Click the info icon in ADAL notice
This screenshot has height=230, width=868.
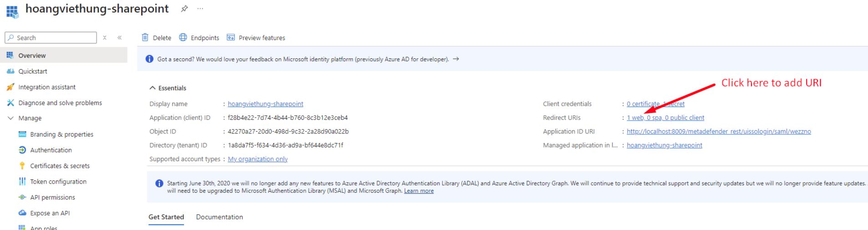point(159,184)
